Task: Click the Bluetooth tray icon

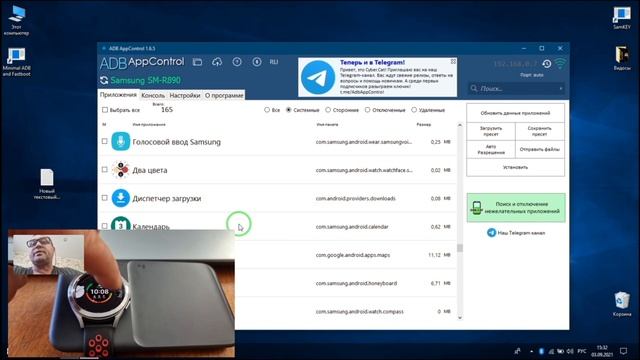Action: click(541, 351)
